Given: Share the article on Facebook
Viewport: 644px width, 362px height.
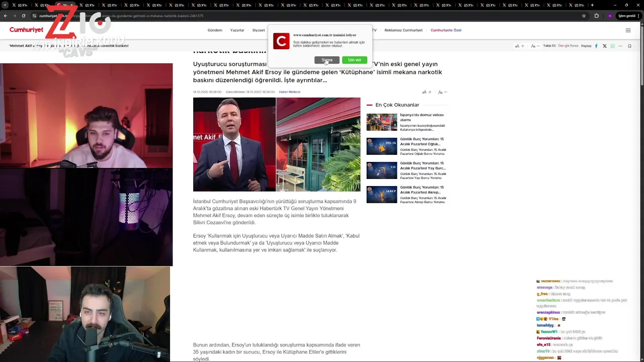Looking at the screenshot, I should [x=596, y=46].
